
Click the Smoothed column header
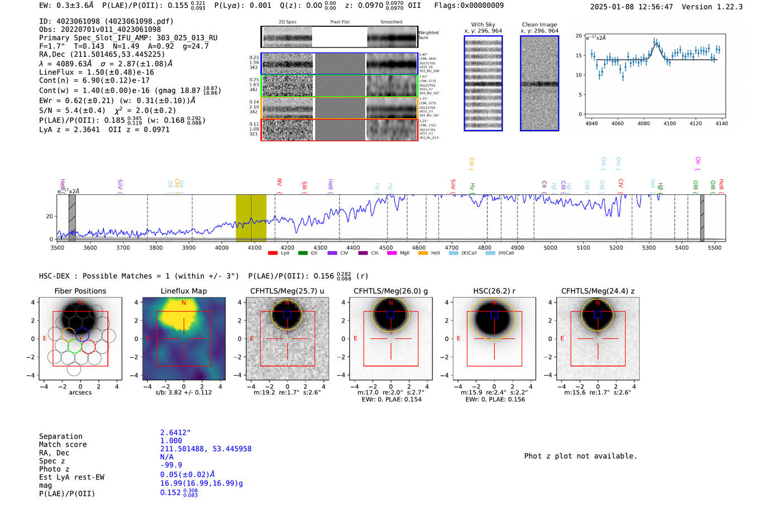392,22
